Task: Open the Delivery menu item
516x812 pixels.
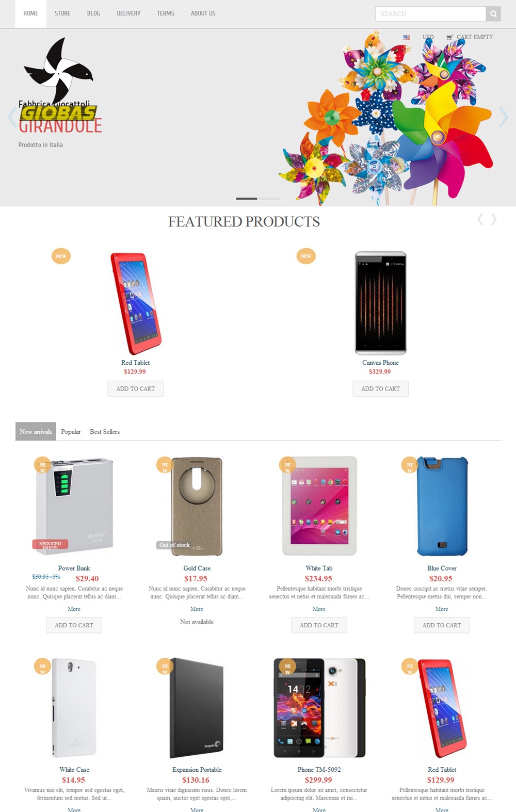Action: pos(128,13)
